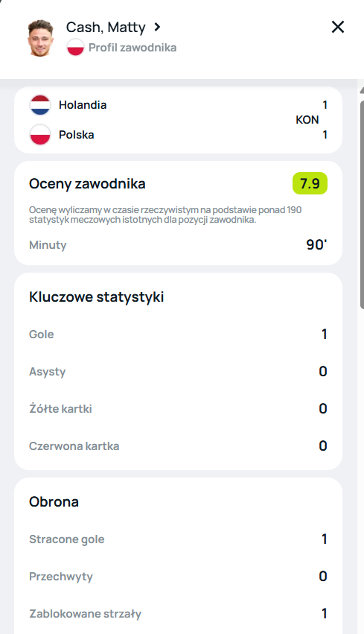Click the vertical scrollbar thumb
The height and width of the screenshot is (634, 364).
coord(362,204)
